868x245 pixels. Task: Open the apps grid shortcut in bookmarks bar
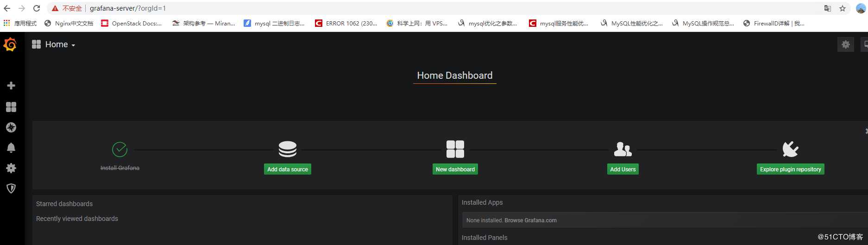tap(6, 23)
